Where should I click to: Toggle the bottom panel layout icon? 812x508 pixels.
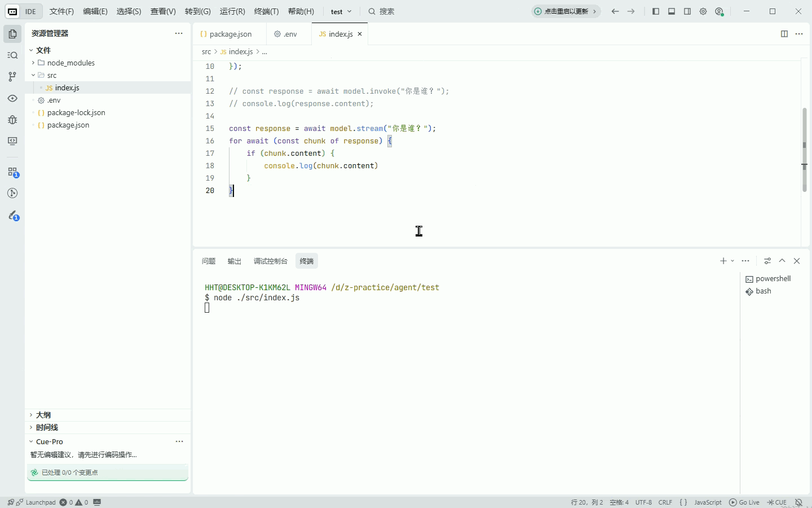click(x=672, y=11)
